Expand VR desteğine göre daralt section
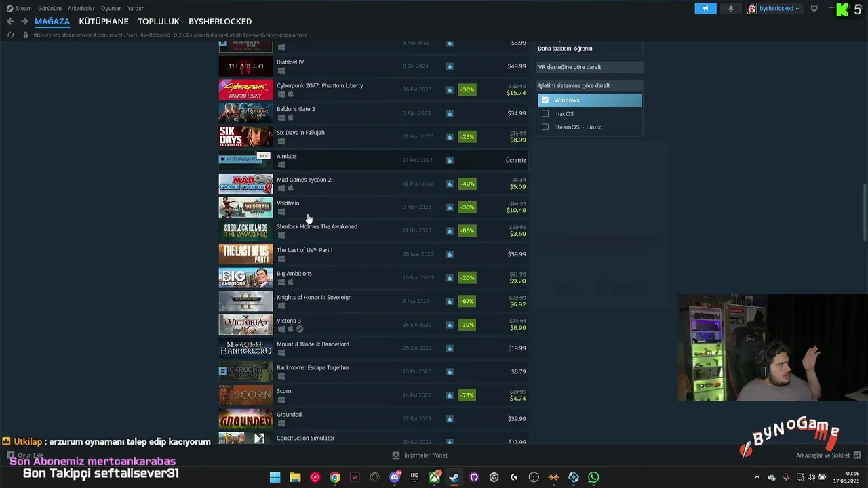This screenshot has width=868, height=488. (x=589, y=67)
